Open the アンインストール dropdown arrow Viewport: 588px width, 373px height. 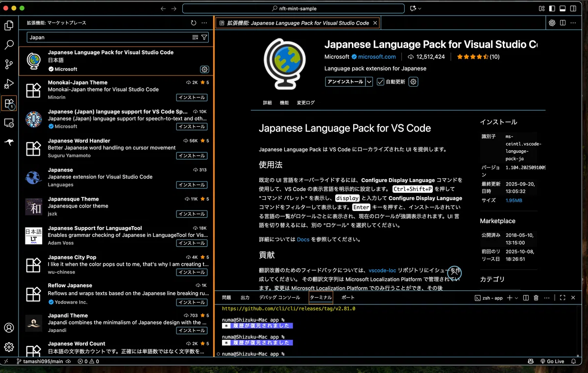pyautogui.click(x=369, y=82)
